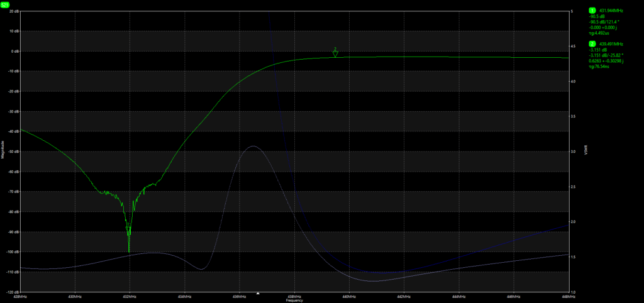Click the VSWR axis label
644x303 pixels.
(585, 151)
